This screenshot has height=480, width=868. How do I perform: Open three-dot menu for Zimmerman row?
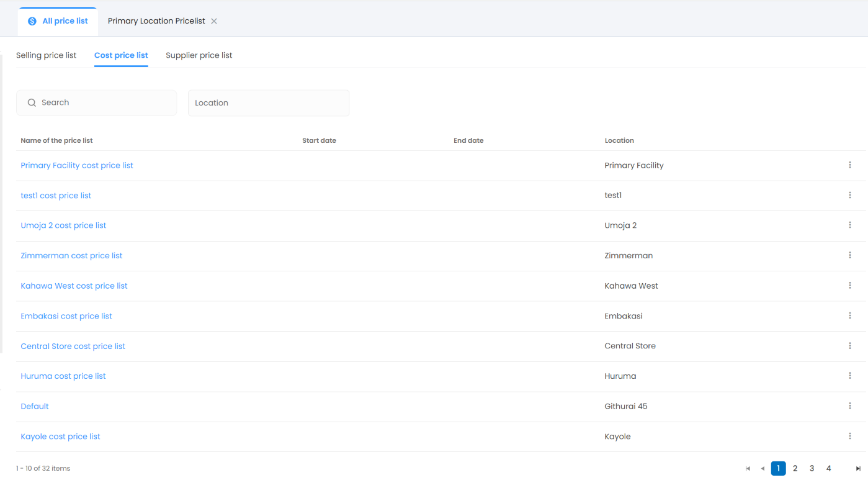(849, 255)
